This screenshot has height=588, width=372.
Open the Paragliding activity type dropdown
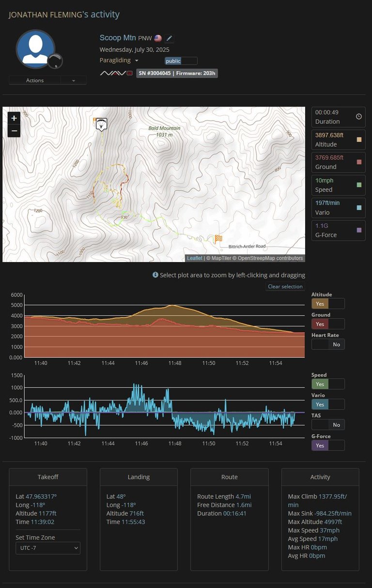[119, 61]
